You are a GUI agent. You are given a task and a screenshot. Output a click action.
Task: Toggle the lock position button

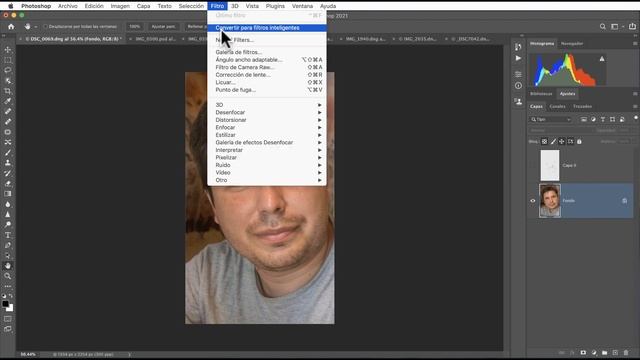point(562,142)
